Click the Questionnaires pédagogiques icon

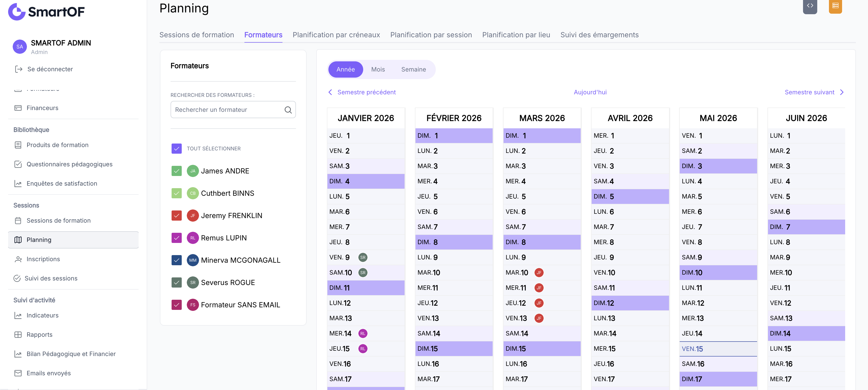pyautogui.click(x=18, y=164)
